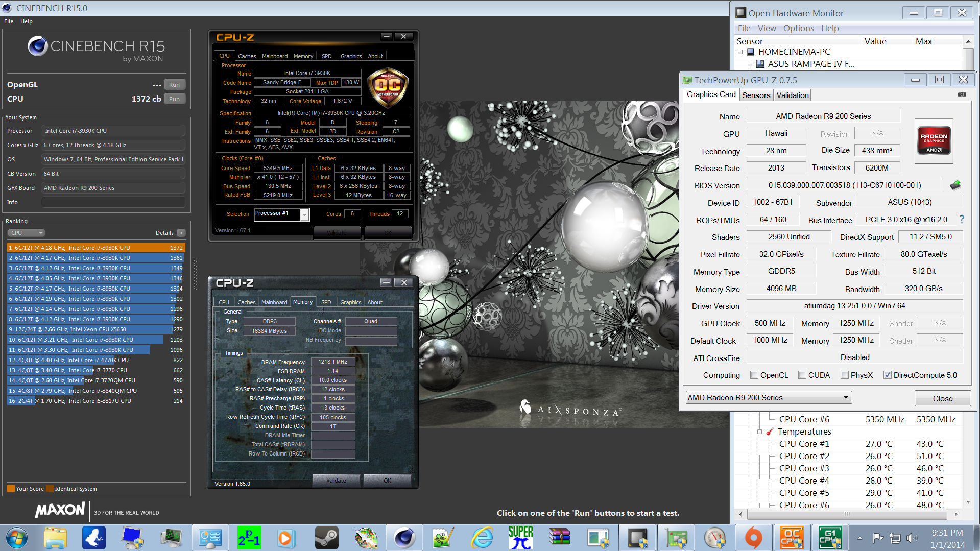Open Hardware Monitor Options menu
Image resolution: width=980 pixels, height=551 pixels.
coord(798,28)
